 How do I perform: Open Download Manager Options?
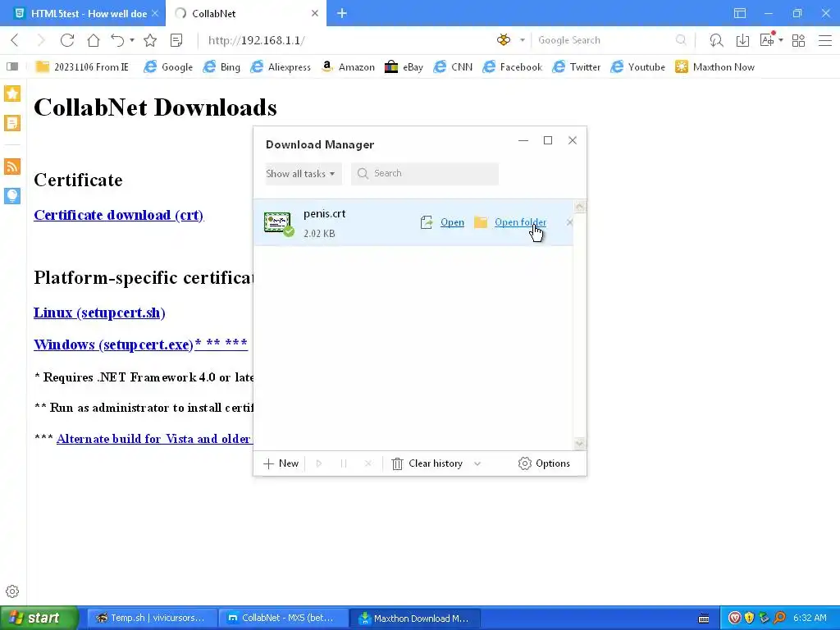(545, 463)
